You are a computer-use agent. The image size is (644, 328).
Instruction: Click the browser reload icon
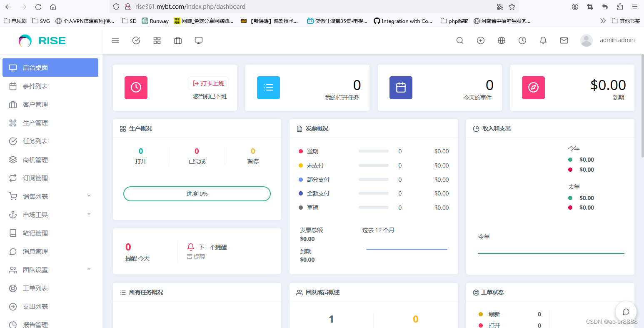(x=38, y=7)
